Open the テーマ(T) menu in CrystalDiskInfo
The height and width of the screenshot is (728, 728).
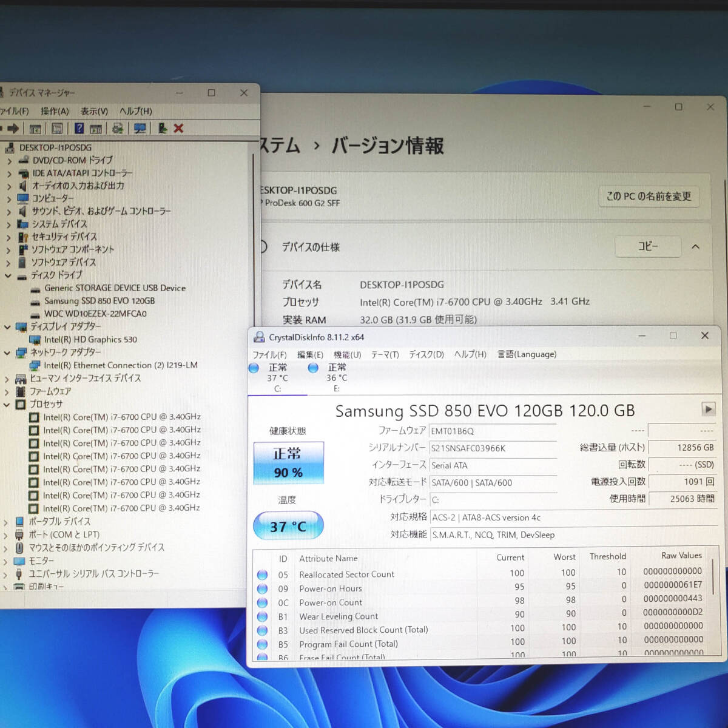pos(385,354)
